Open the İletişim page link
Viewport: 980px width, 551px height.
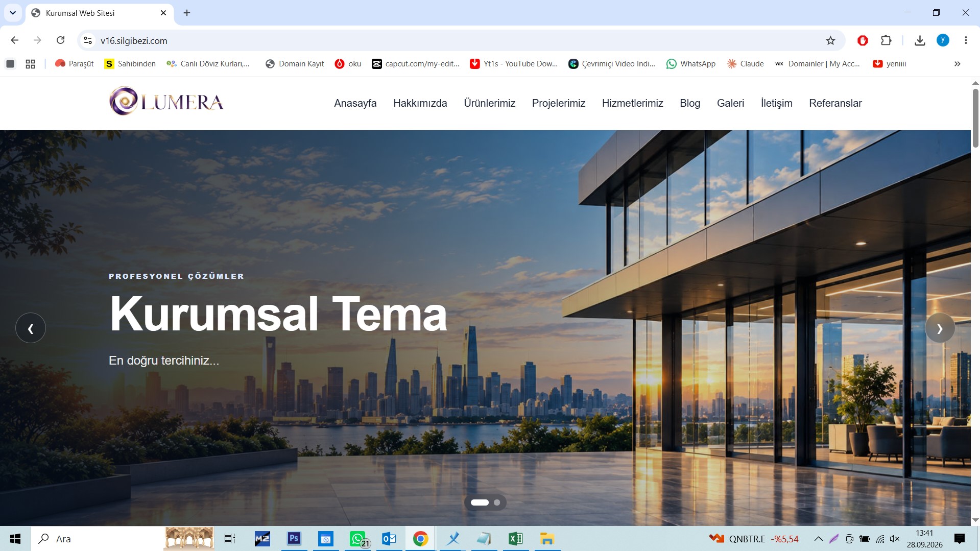click(776, 103)
